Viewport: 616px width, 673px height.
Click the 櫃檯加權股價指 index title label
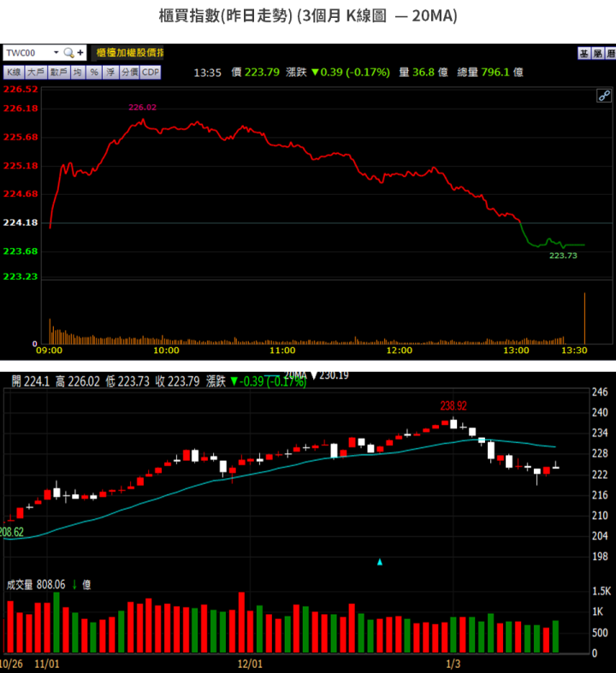[129, 53]
